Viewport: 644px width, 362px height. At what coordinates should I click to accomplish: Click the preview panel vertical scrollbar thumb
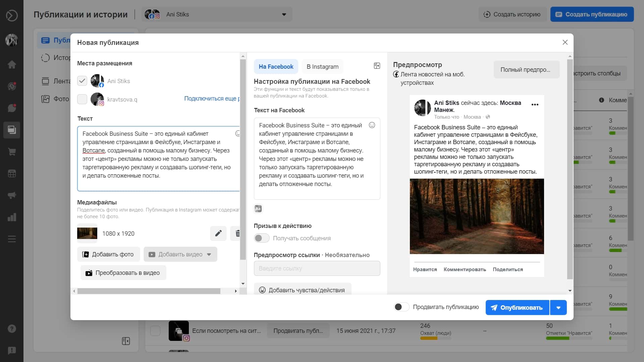pyautogui.click(x=570, y=169)
